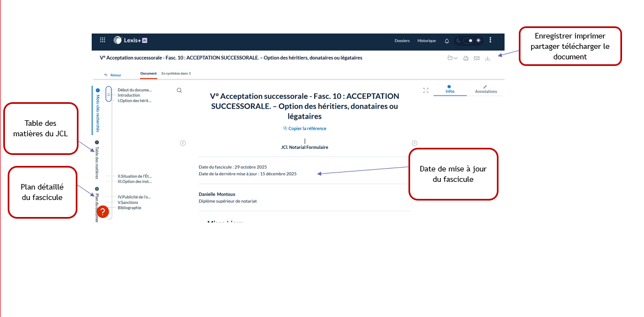The image size is (644, 317).
Task: Open the notifications bell
Action: 447,41
